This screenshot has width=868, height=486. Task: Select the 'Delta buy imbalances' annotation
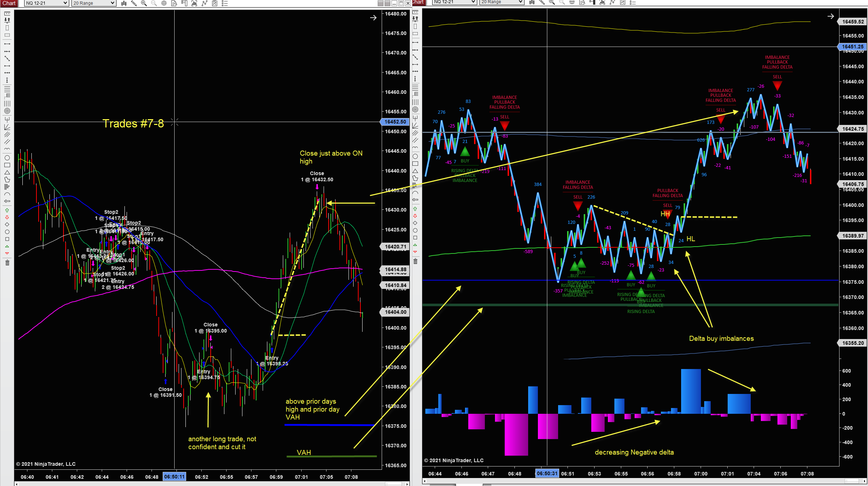[721, 339]
